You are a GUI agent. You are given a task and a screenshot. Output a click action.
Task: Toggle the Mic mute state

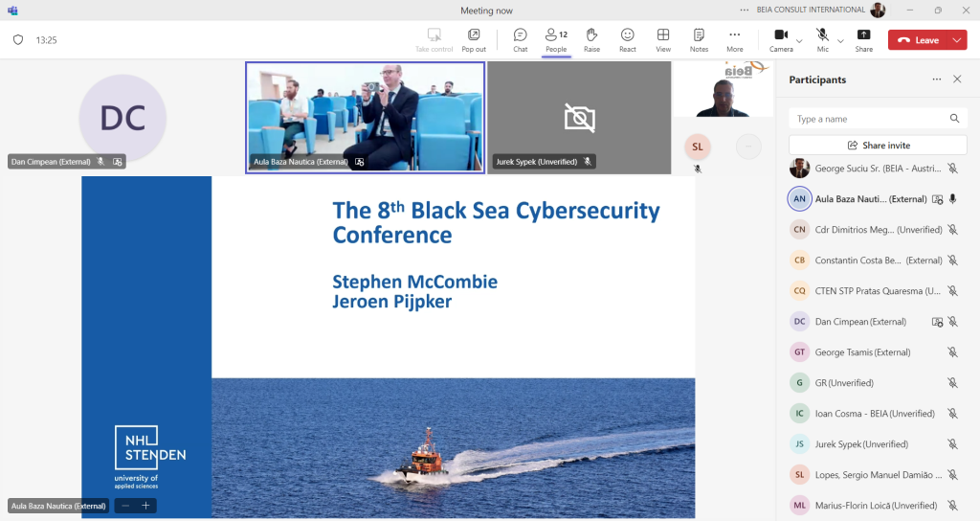click(822, 39)
